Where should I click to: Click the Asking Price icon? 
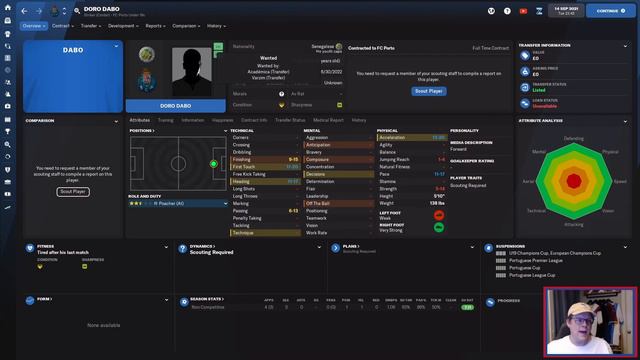tap(525, 71)
